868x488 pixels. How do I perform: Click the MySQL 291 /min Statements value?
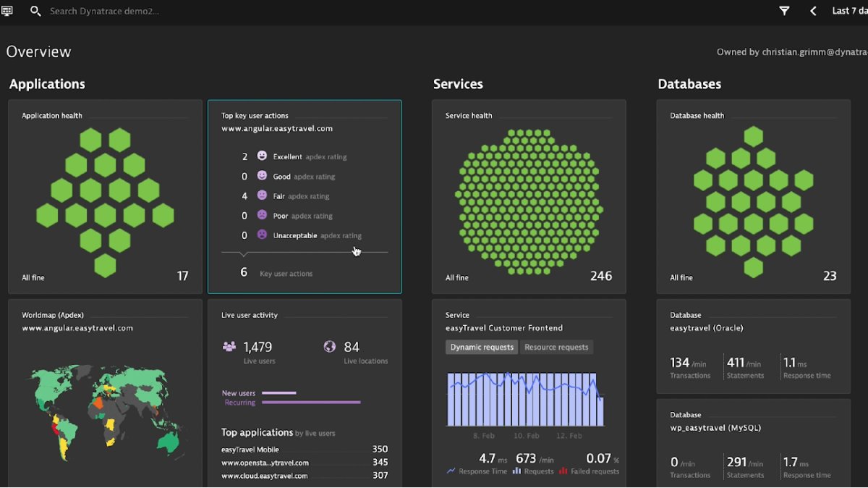(744, 462)
